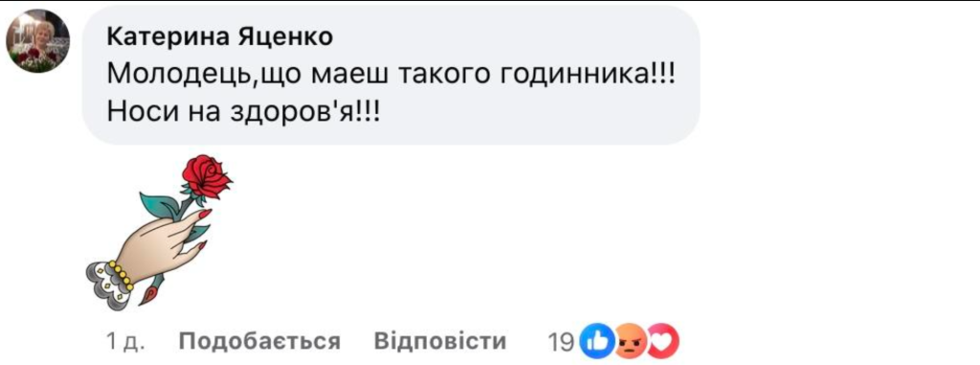
Task: Like the comment with Подобається
Action: (x=260, y=342)
